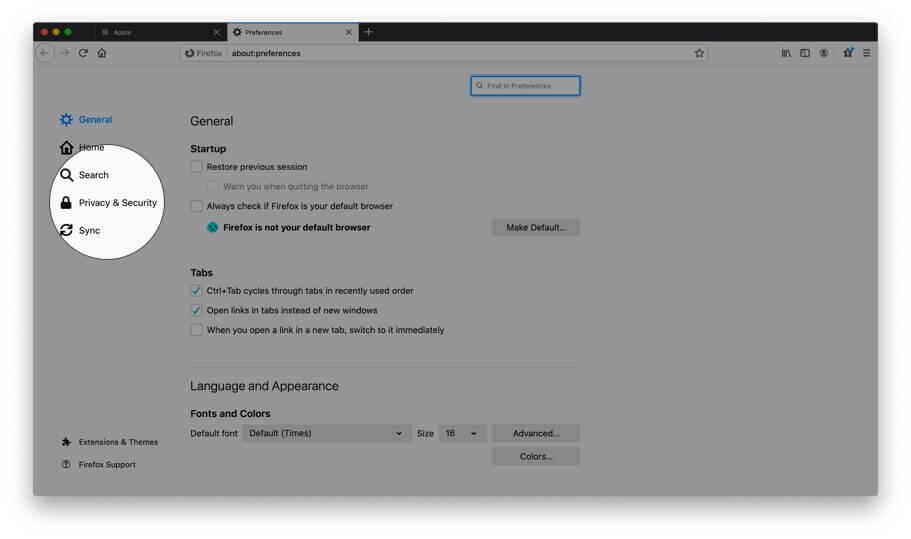Viewport: 911px width, 539px height.
Task: Click the puzzle piece Extensions icon
Action: point(66,442)
